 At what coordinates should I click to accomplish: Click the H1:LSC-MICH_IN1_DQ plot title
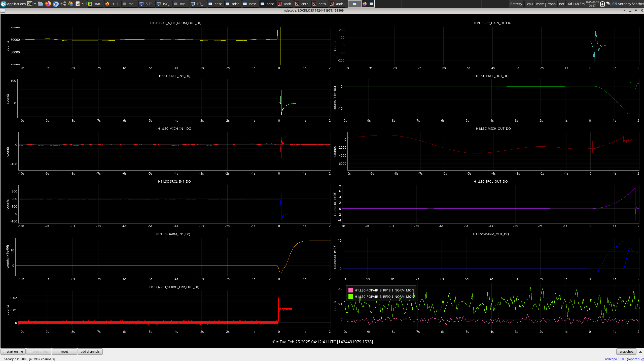tap(174, 128)
